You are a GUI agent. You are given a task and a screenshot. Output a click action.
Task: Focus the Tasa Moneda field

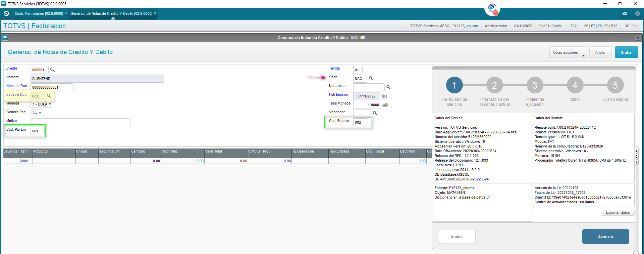pyautogui.click(x=367, y=105)
